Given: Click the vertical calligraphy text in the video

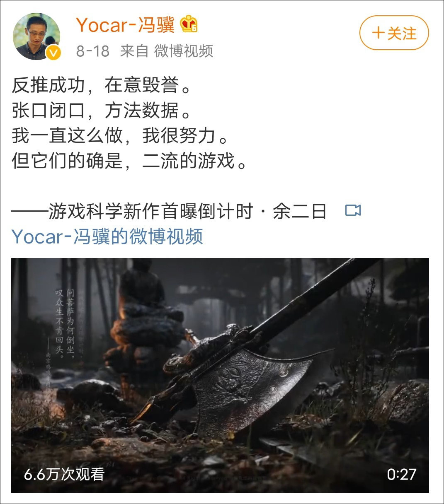Looking at the screenshot, I should 65,323.
